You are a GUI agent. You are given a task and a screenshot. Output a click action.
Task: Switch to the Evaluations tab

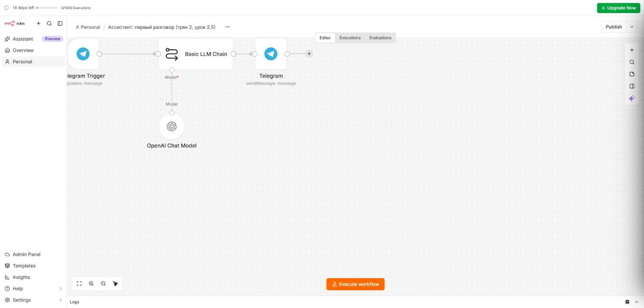380,38
